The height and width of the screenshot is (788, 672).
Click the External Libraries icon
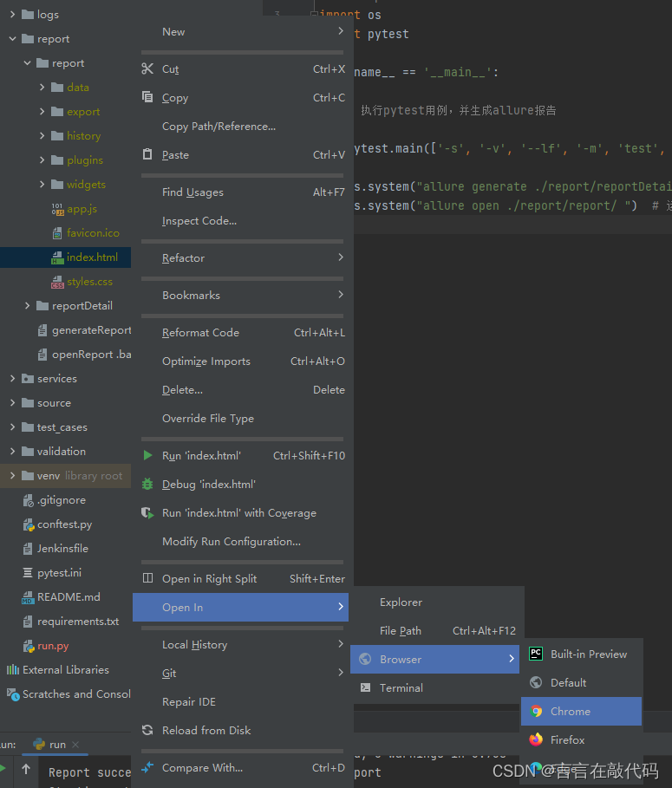point(13,669)
